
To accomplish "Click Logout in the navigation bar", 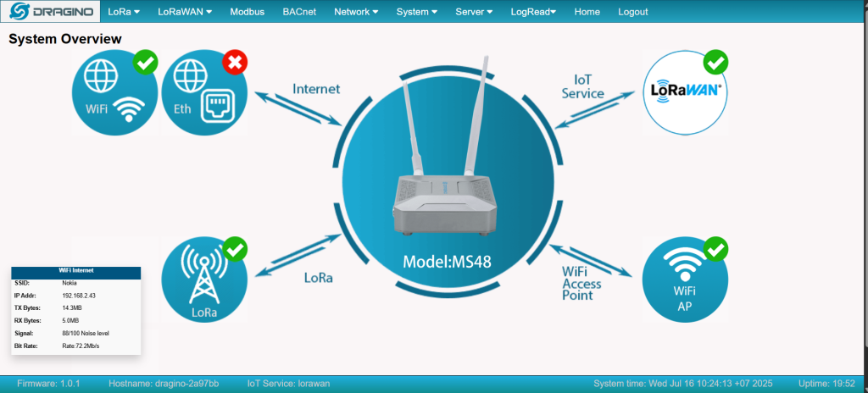I will tap(632, 12).
